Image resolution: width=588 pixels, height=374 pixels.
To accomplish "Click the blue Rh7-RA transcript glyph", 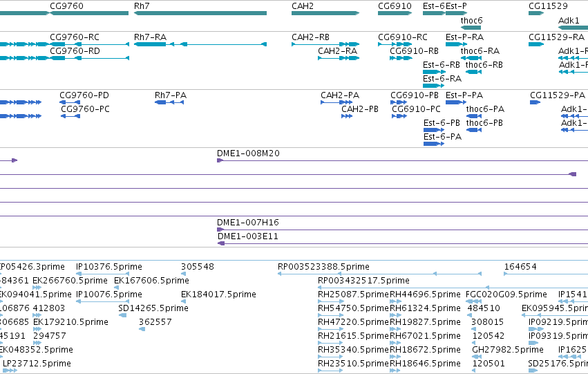I will (x=200, y=44).
